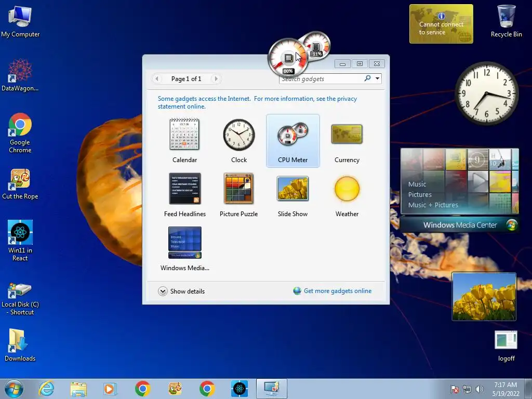Click the taskbar clock showing 7:17 AM

506,389
